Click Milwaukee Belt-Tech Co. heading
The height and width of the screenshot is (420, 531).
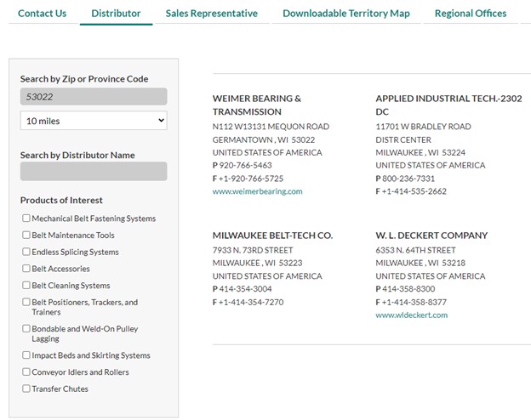tap(272, 236)
